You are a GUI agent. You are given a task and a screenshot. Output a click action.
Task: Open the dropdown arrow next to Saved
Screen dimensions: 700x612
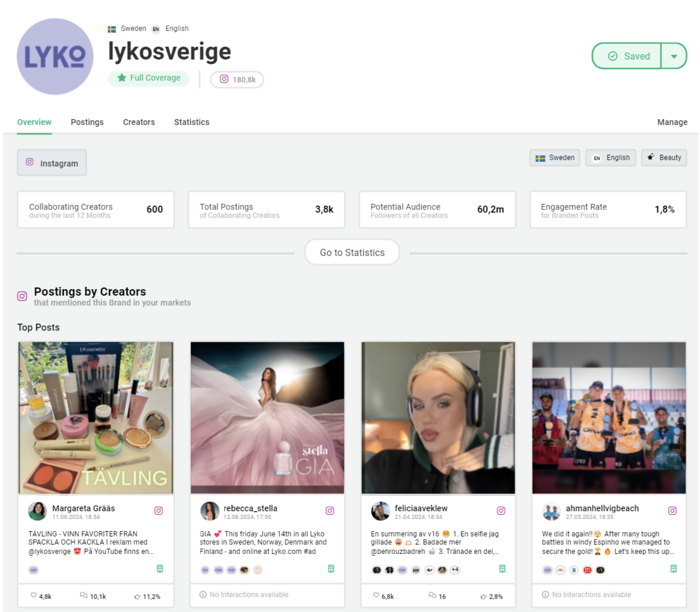pos(674,56)
